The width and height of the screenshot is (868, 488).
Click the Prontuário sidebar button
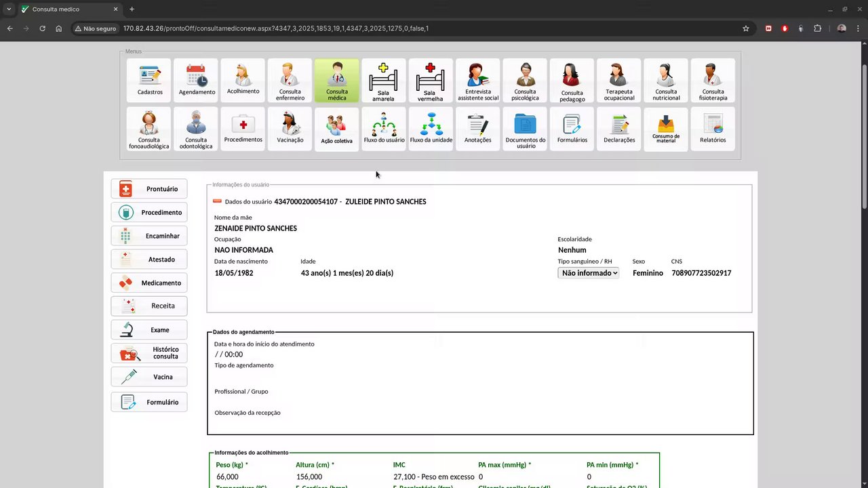coord(149,189)
